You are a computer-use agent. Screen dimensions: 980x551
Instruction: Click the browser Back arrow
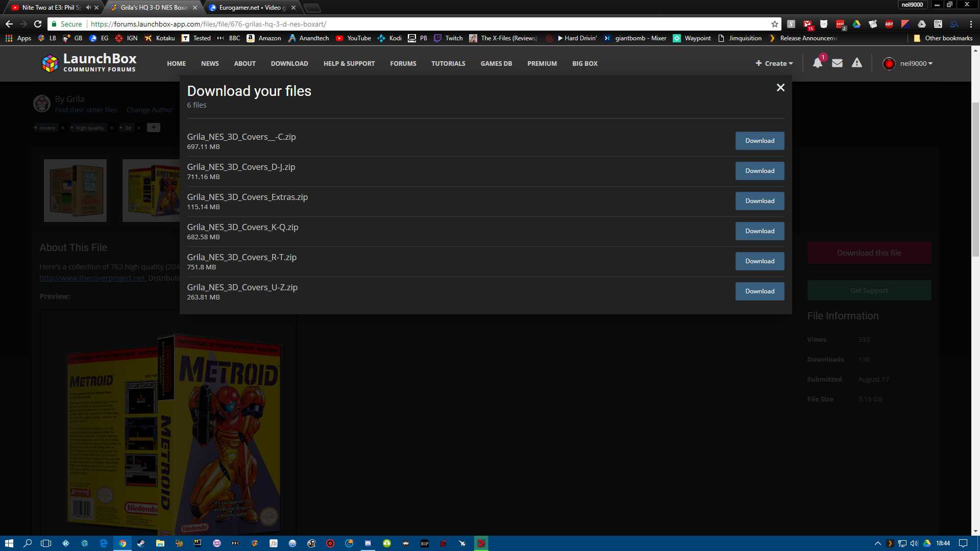click(9, 24)
